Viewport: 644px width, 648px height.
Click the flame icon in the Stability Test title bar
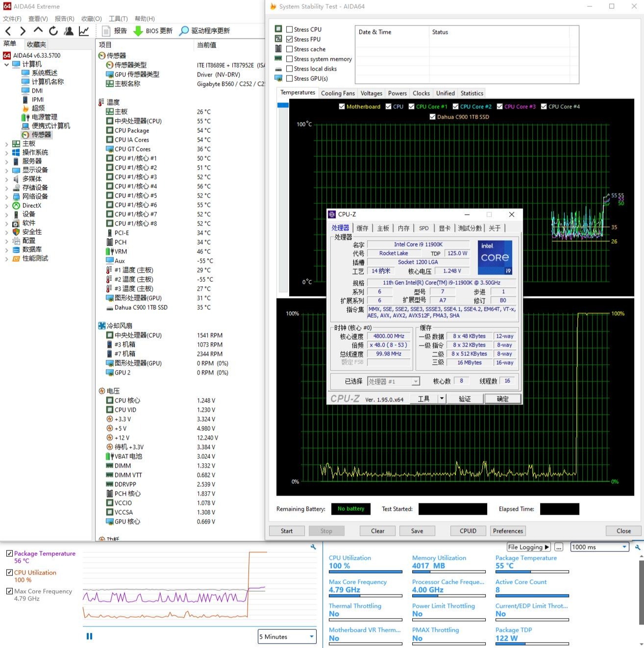pos(273,6)
